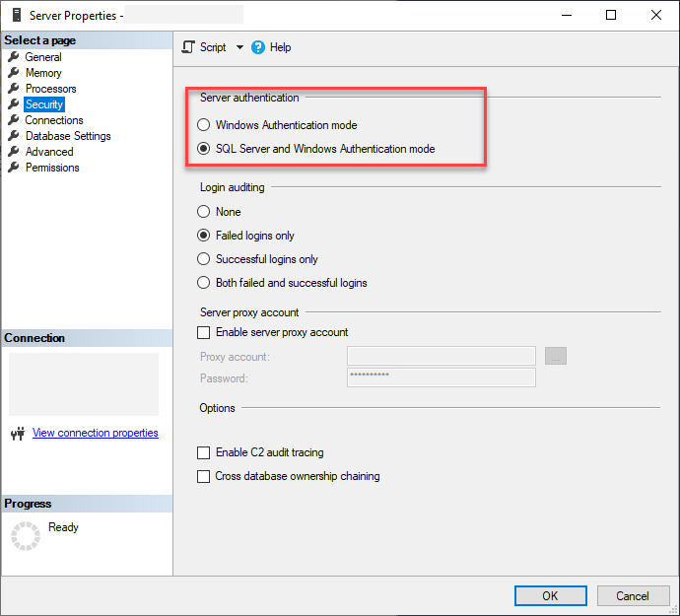Toggle Cross database ownership chaining

[x=203, y=476]
